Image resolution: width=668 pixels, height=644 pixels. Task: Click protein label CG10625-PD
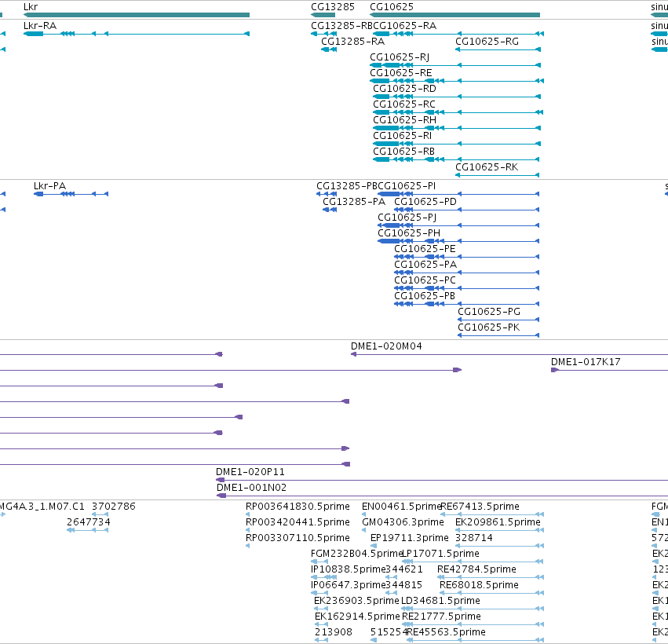pyautogui.click(x=425, y=202)
